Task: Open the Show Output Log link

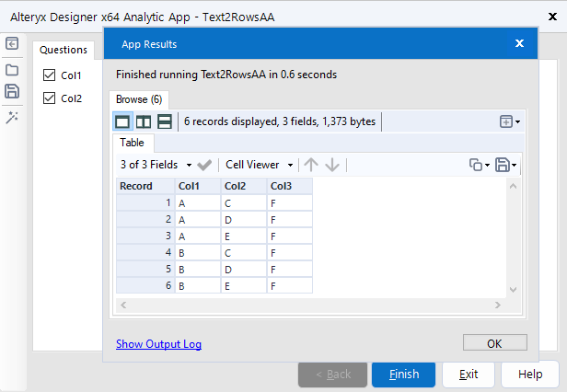Action: pyautogui.click(x=158, y=344)
